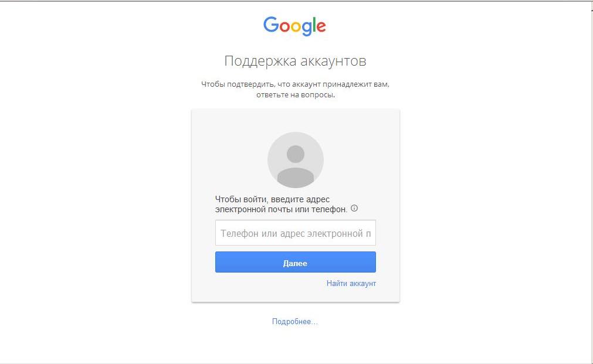
Task: Click the электронной почты или телефон label line
Action: (x=281, y=209)
